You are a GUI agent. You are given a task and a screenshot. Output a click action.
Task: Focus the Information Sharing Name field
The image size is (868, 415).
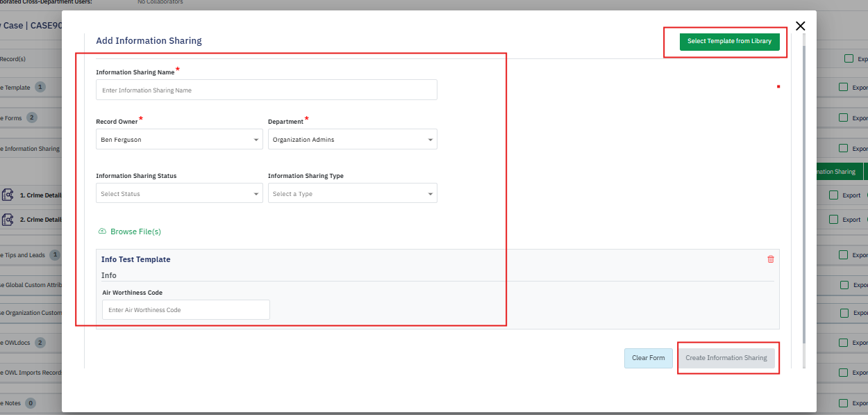point(267,90)
